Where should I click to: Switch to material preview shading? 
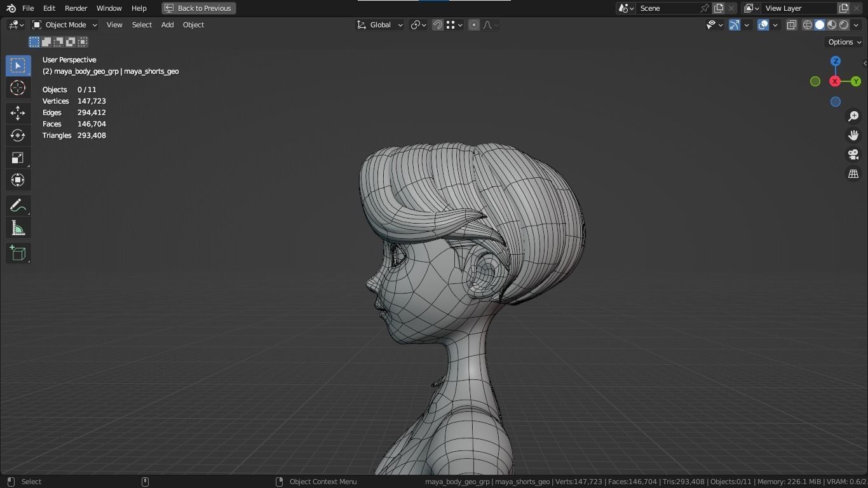pyautogui.click(x=832, y=25)
